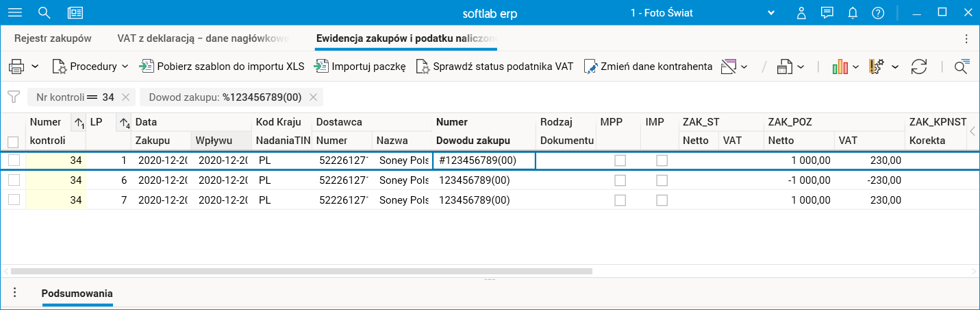Switch to the Rejestr zakupów tab
The image size is (980, 310).
click(53, 39)
